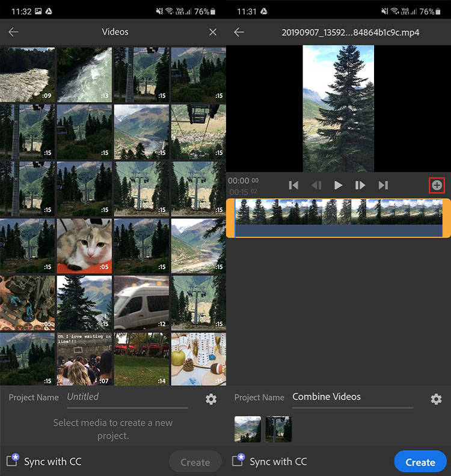The width and height of the screenshot is (451, 476).
Task: Select the crowd video with 'waiting in line' caption
Action: click(x=84, y=359)
